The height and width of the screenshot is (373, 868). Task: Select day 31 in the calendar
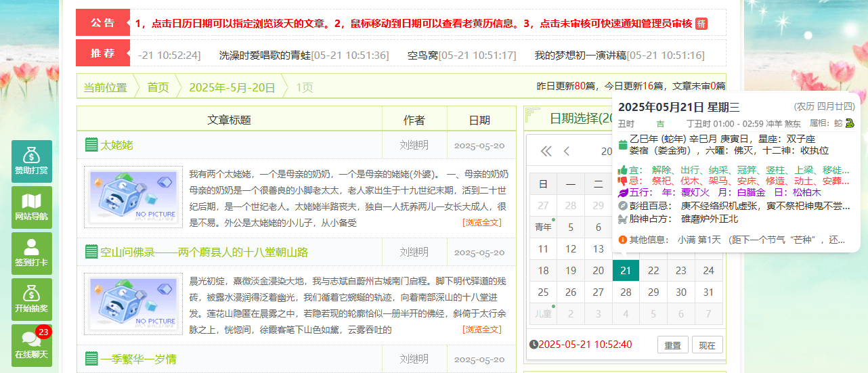[709, 292]
